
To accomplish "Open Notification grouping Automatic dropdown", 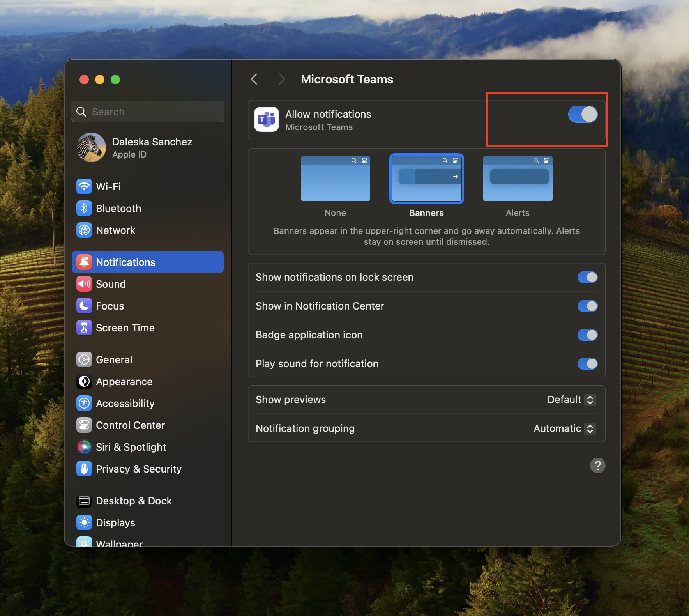I will coord(564,428).
